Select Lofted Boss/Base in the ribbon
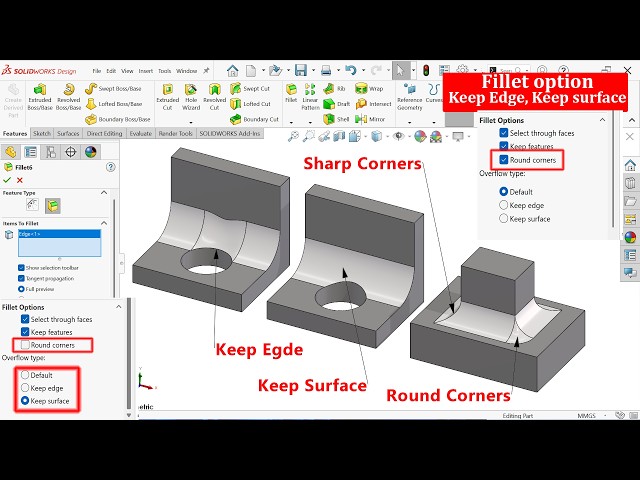The image size is (640, 480). click(113, 104)
